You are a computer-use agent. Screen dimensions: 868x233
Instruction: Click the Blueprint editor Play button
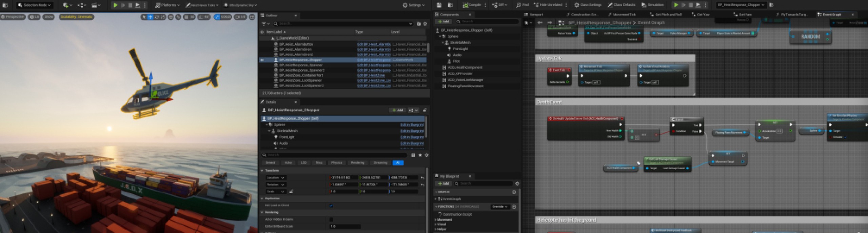coord(676,5)
